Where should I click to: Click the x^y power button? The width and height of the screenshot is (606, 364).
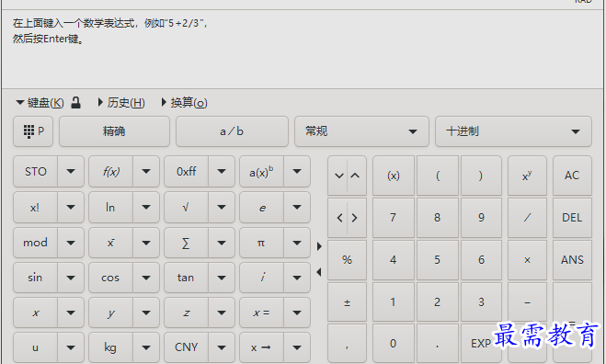[527, 176]
